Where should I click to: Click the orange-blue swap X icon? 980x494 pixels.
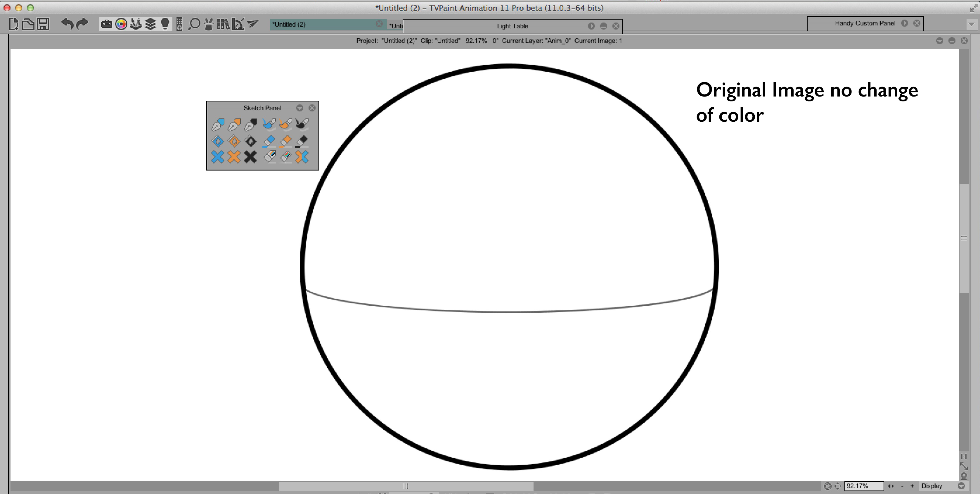(302, 157)
